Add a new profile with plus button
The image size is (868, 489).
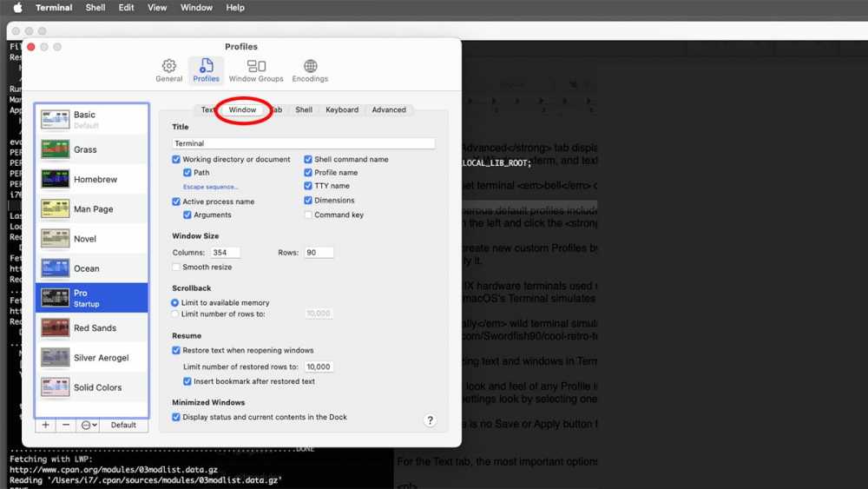pos(45,425)
